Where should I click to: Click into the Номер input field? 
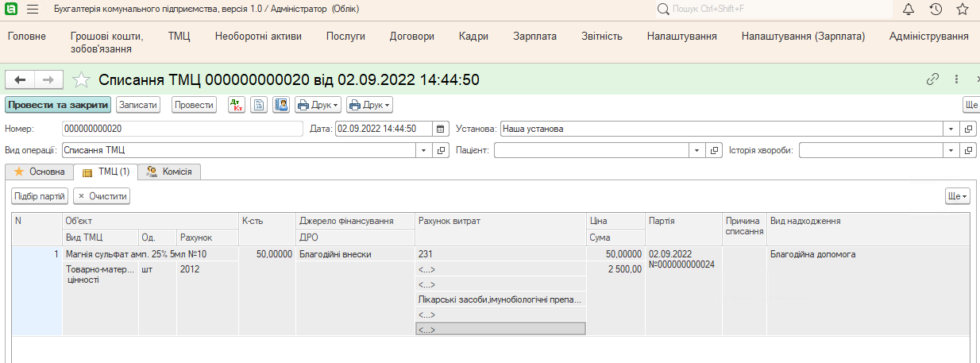[x=181, y=129]
